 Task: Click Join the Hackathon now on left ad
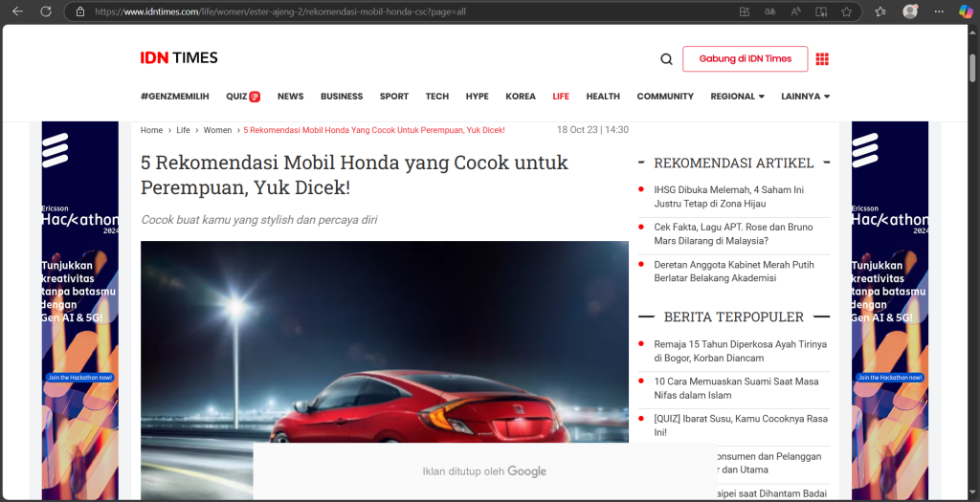(x=80, y=377)
